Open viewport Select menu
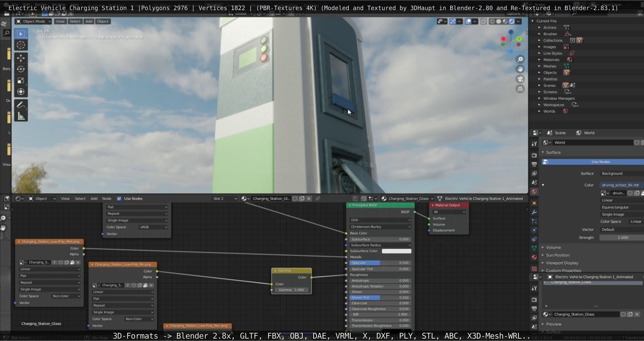The width and height of the screenshot is (644, 341). pos(75,22)
